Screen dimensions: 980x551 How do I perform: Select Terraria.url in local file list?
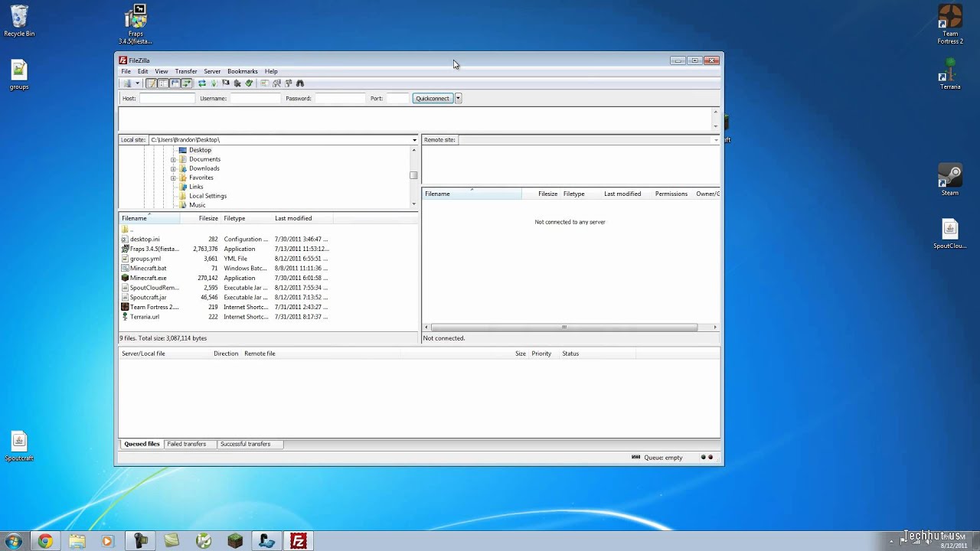(x=144, y=317)
